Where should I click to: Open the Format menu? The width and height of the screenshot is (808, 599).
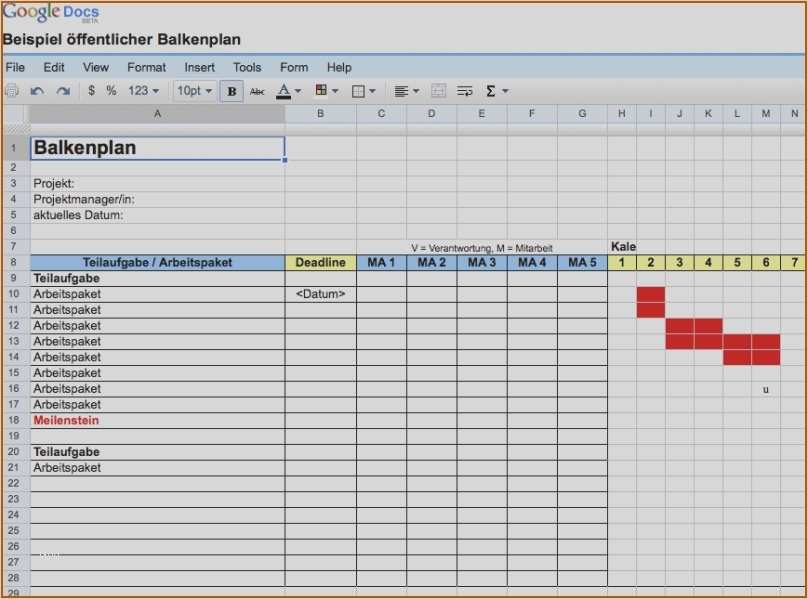pos(146,67)
